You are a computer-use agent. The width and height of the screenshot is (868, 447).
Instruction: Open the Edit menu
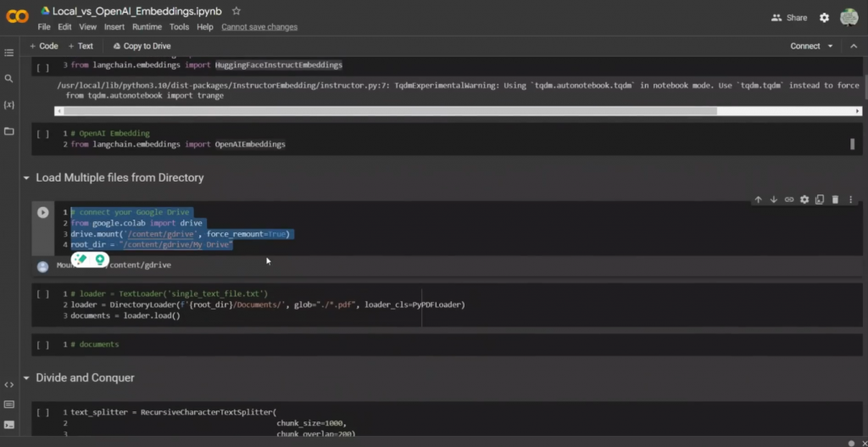click(64, 26)
